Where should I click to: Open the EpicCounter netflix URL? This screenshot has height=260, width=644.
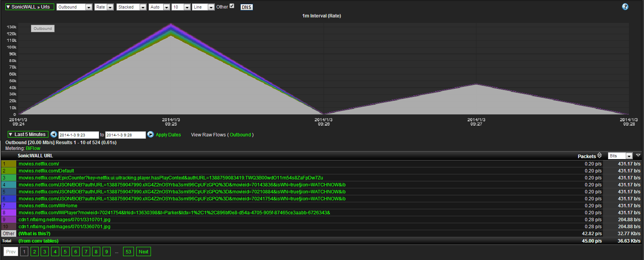[171, 178]
